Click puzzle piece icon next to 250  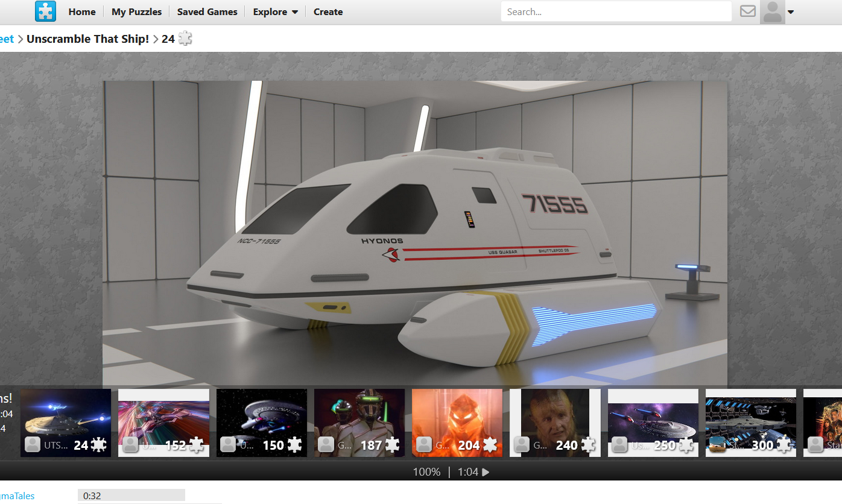point(685,445)
